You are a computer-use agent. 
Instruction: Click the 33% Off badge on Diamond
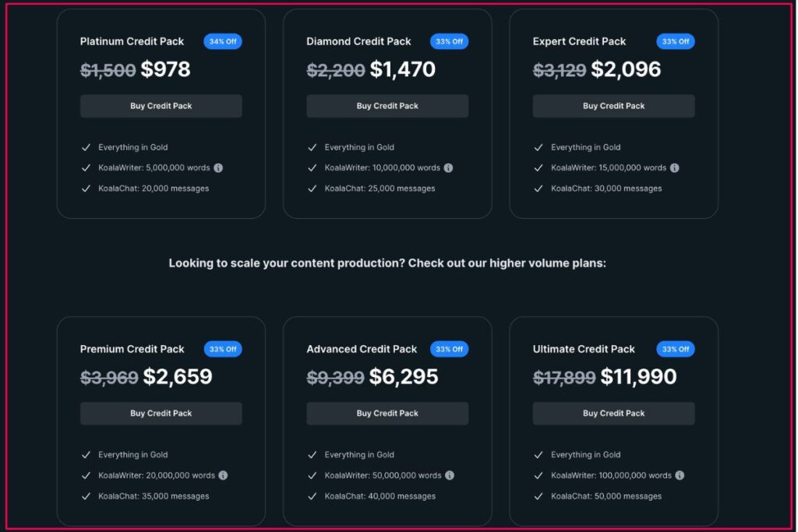click(450, 41)
